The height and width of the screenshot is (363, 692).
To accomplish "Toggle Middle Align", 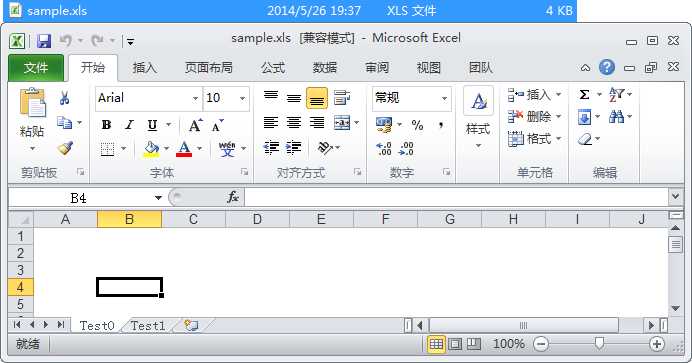I will (294, 97).
